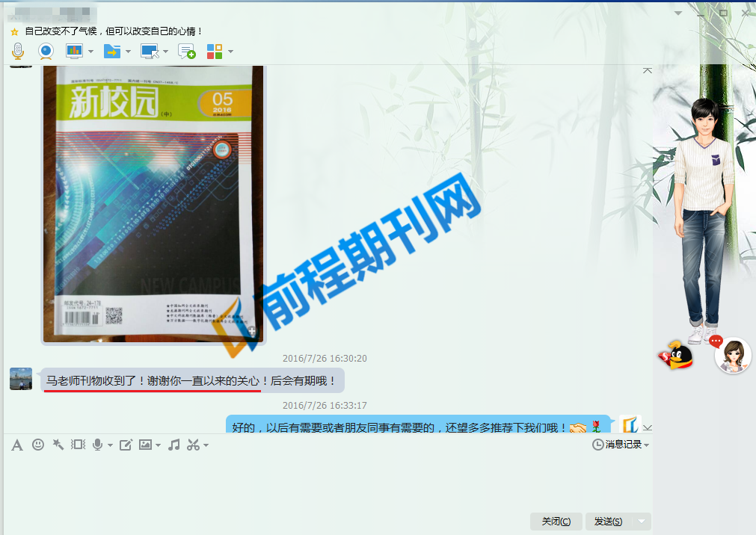This screenshot has height=535, width=756.
Task: Click the 关闭(C) button
Action: pos(556,522)
